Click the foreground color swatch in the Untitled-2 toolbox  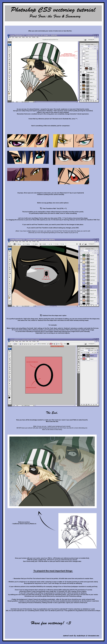pyautogui.click(x=9, y=398)
